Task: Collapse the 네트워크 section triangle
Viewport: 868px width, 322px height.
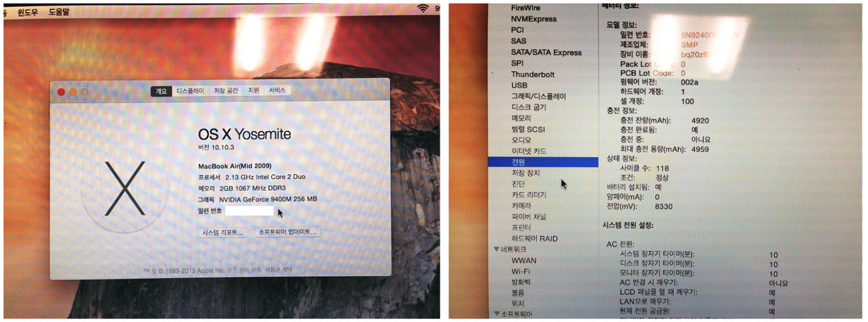Action: click(496, 249)
